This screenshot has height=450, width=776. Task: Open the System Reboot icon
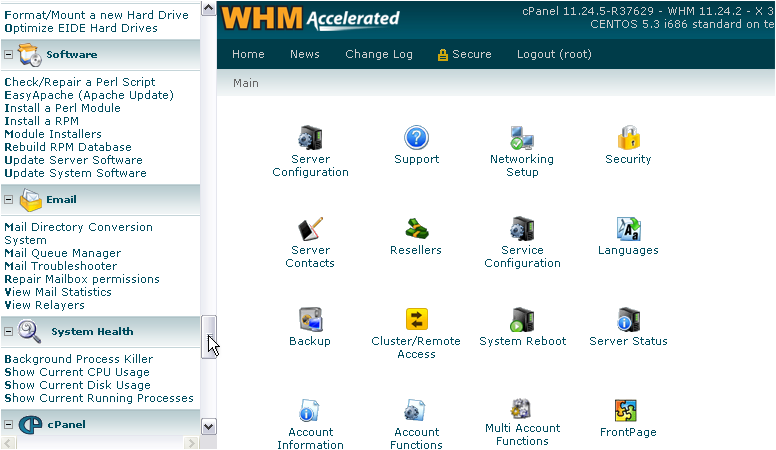coord(523,320)
